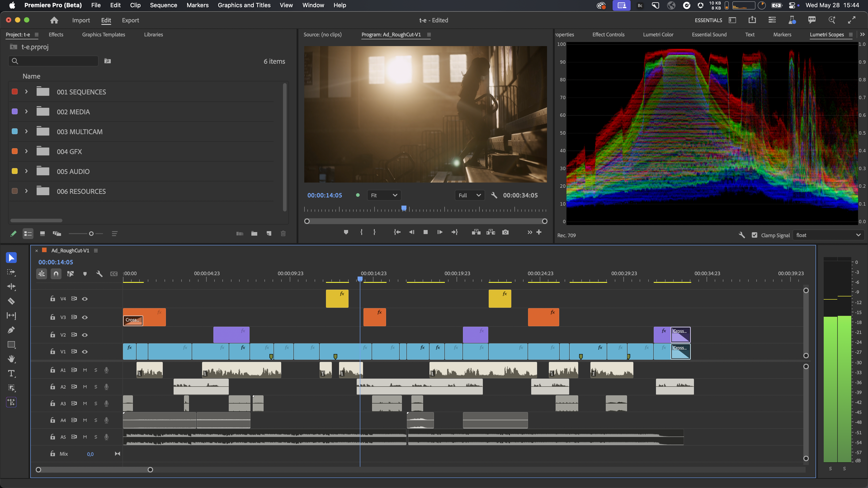Switch to the Essential Sound tab

click(709, 34)
